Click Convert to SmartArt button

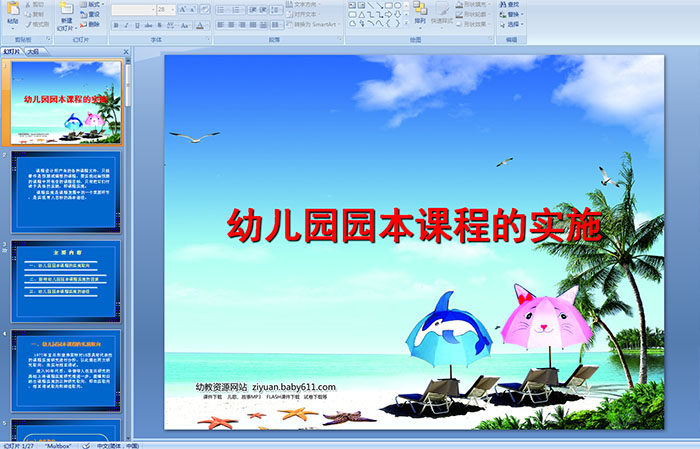[313, 24]
